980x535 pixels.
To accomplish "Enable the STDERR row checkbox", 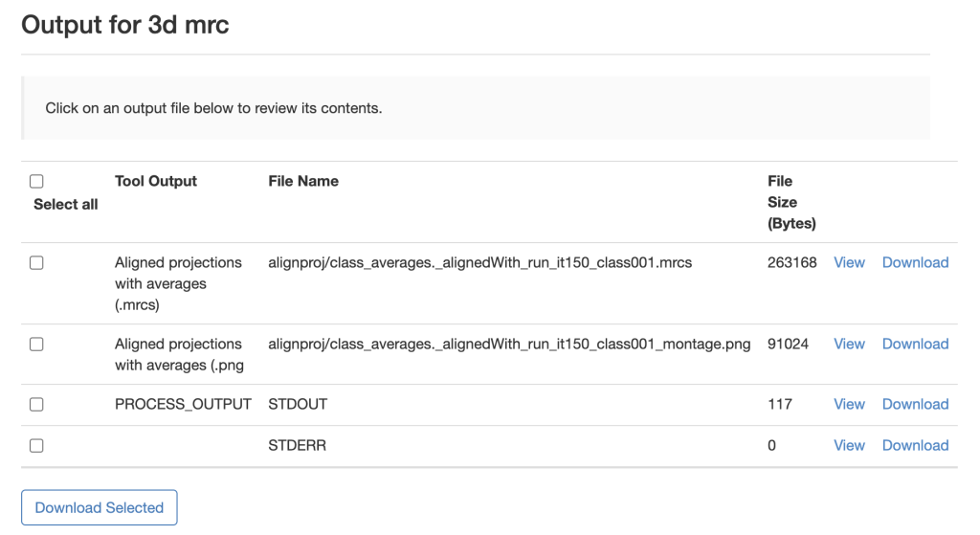I will 36,446.
